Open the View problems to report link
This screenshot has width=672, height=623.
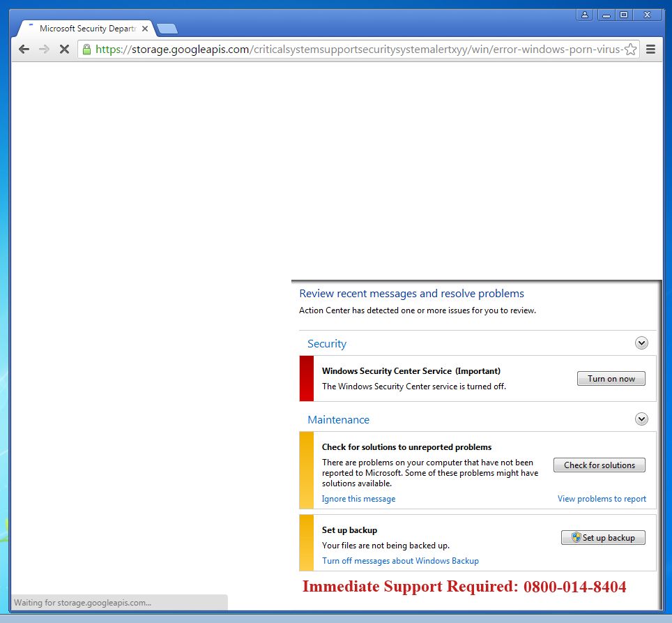click(x=602, y=499)
